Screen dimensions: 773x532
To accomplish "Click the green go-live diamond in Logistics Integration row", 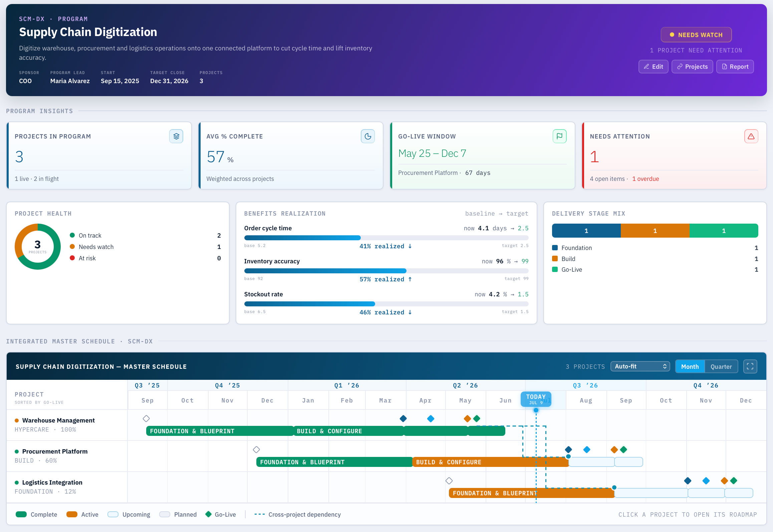I will pyautogui.click(x=734, y=481).
